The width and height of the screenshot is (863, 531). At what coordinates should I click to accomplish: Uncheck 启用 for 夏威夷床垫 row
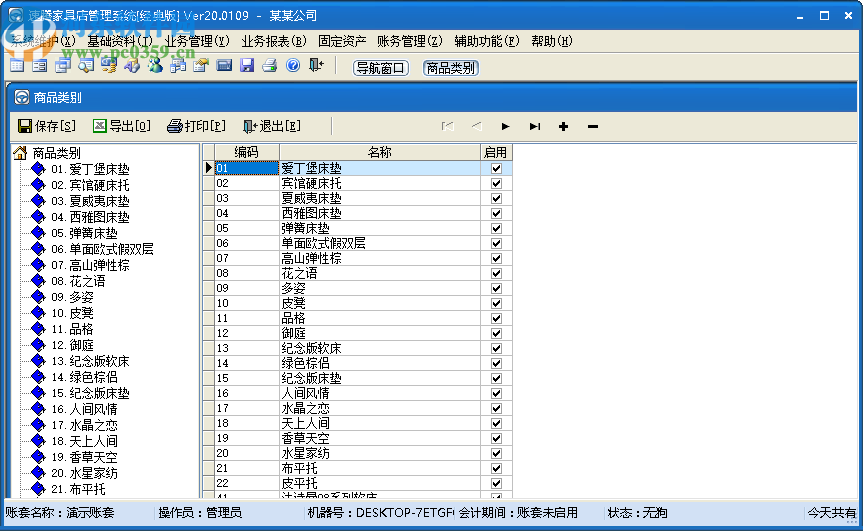(x=496, y=198)
